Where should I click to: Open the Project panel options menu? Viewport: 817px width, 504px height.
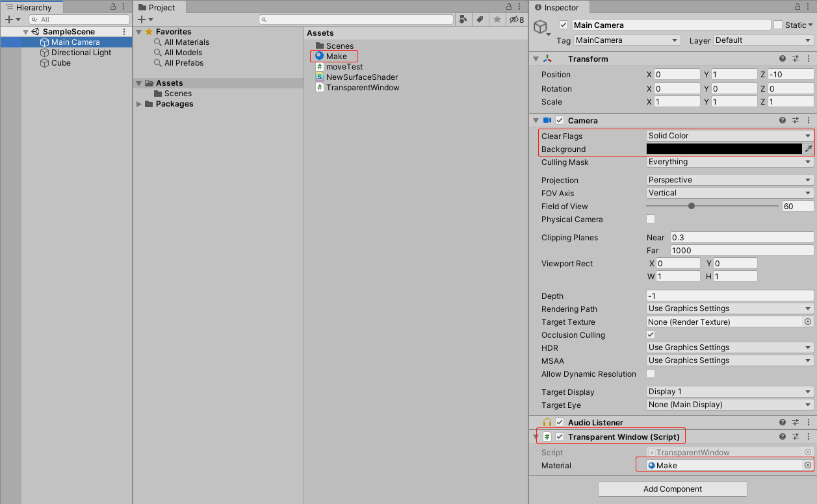pos(521,6)
